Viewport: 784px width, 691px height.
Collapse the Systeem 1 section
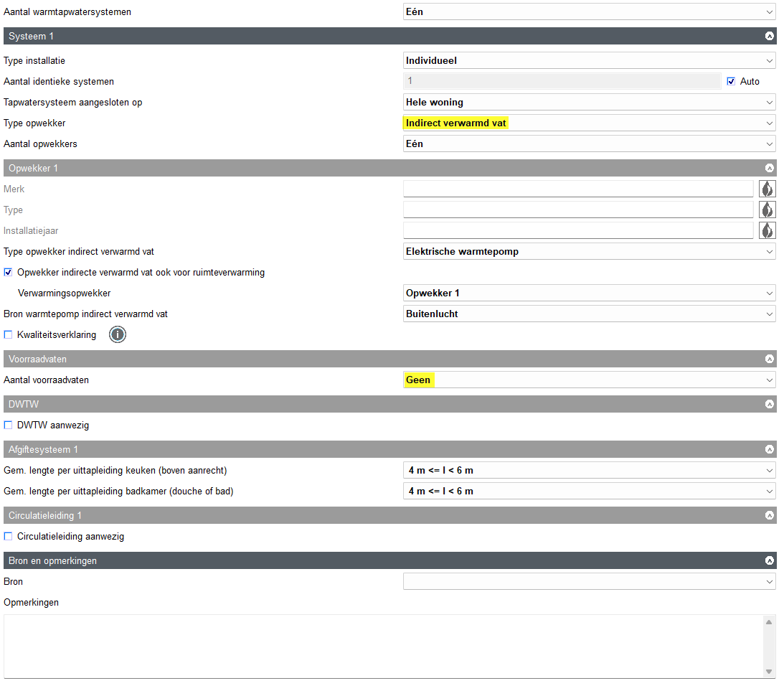click(x=770, y=36)
